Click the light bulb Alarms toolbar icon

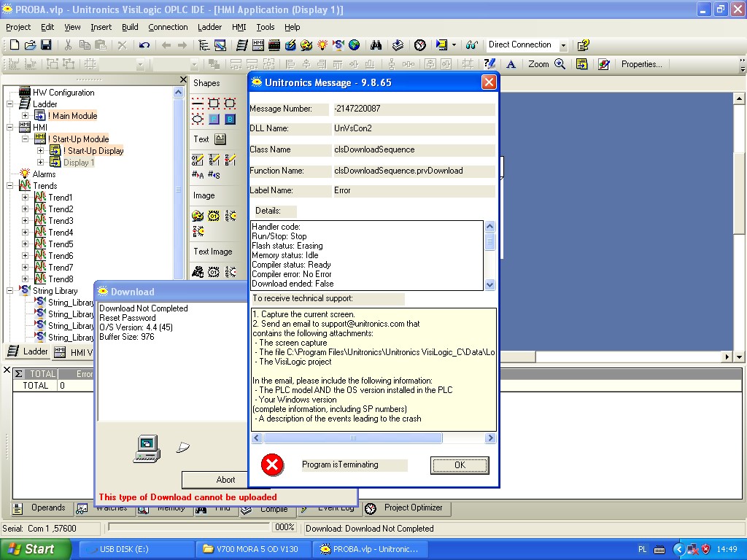point(322,44)
